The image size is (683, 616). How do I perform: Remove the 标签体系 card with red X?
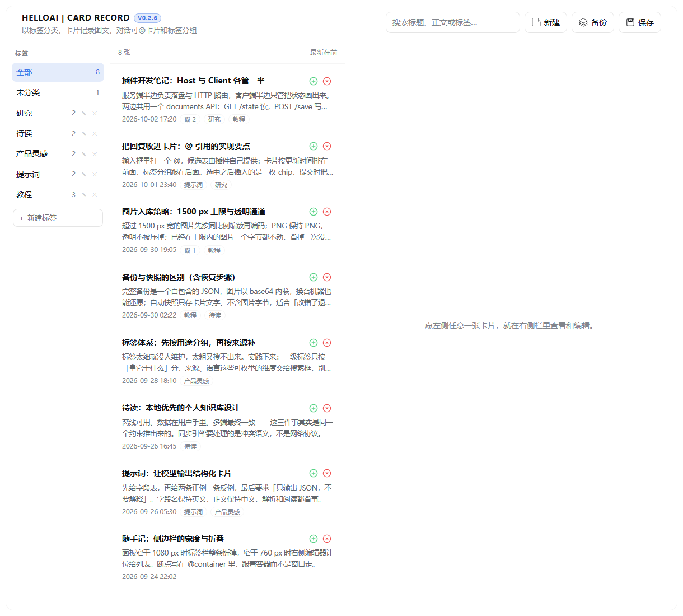tap(327, 343)
